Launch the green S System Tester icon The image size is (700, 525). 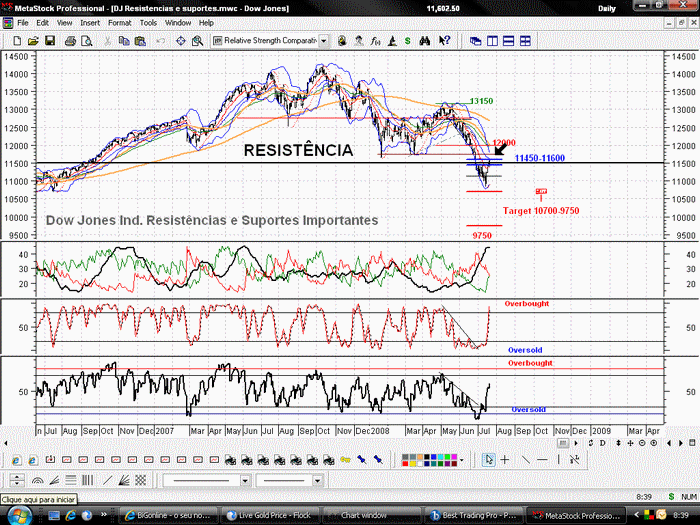tap(408, 41)
